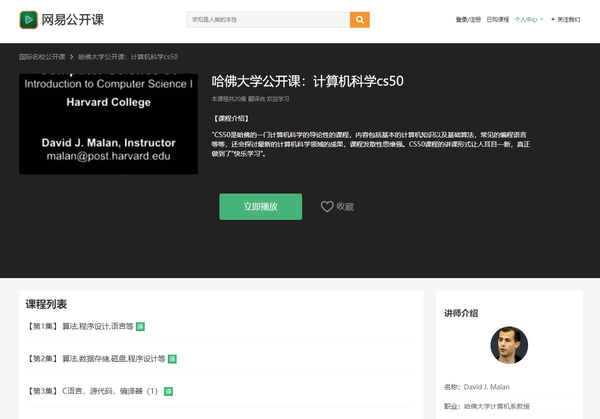Click the NetEase Open Course green play logo
600x419 pixels.
click(28, 20)
